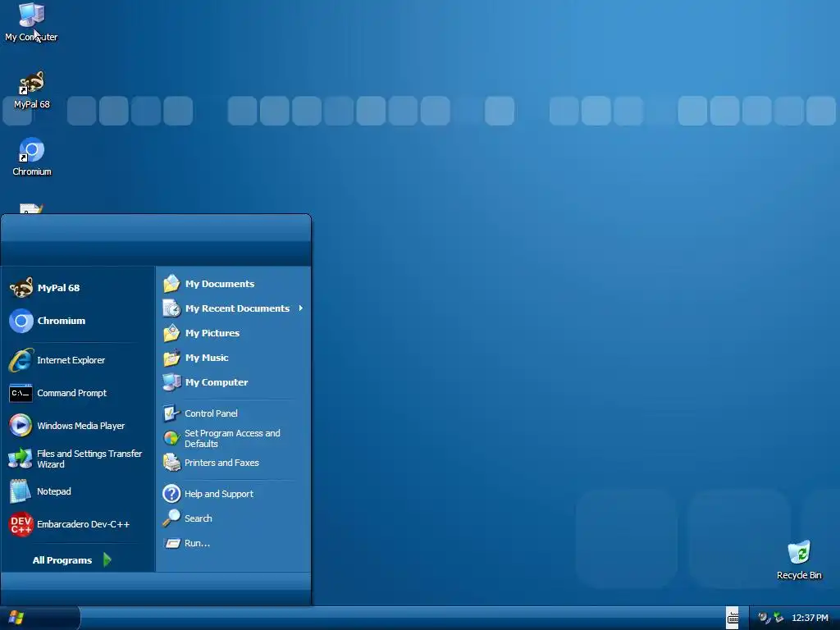This screenshot has height=630, width=840.
Task: Select the Chromium desktop shortcut
Action: pos(32,157)
